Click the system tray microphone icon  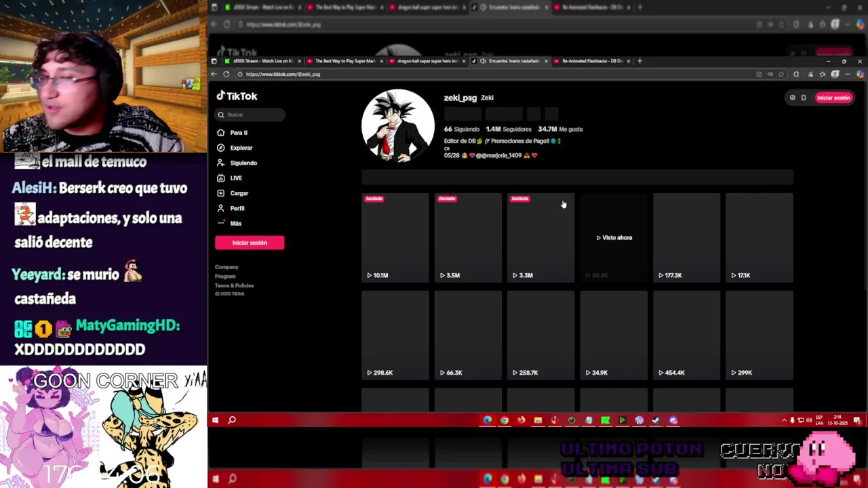tap(792, 420)
